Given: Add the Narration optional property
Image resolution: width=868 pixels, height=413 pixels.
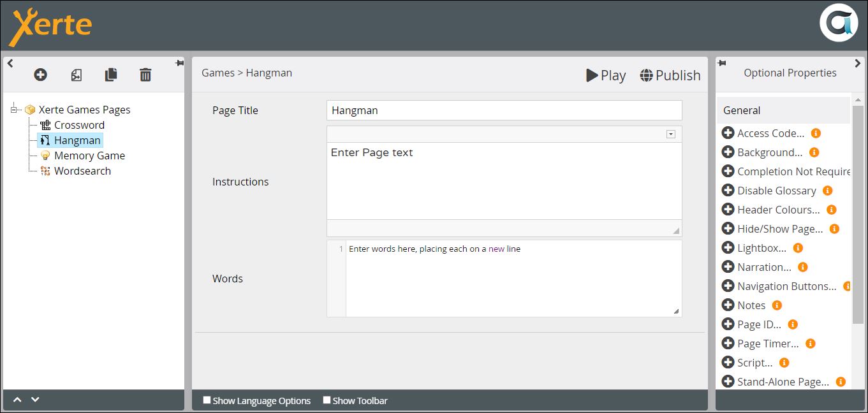Looking at the screenshot, I should [728, 267].
